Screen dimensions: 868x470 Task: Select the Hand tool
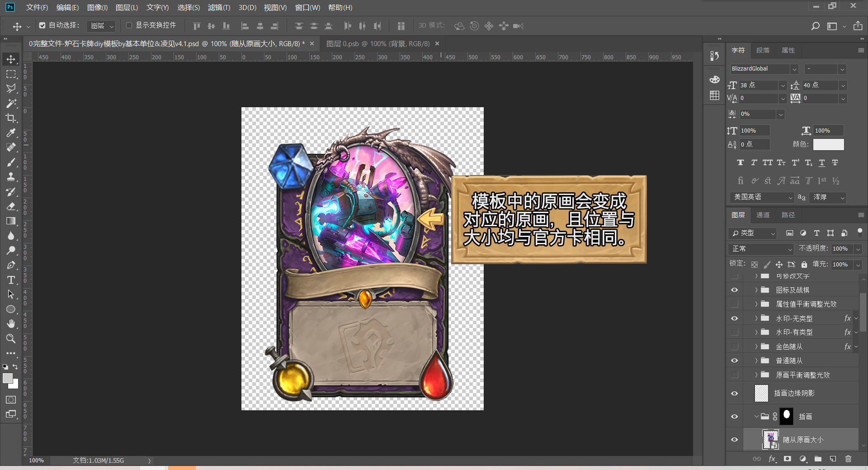[x=11, y=324]
